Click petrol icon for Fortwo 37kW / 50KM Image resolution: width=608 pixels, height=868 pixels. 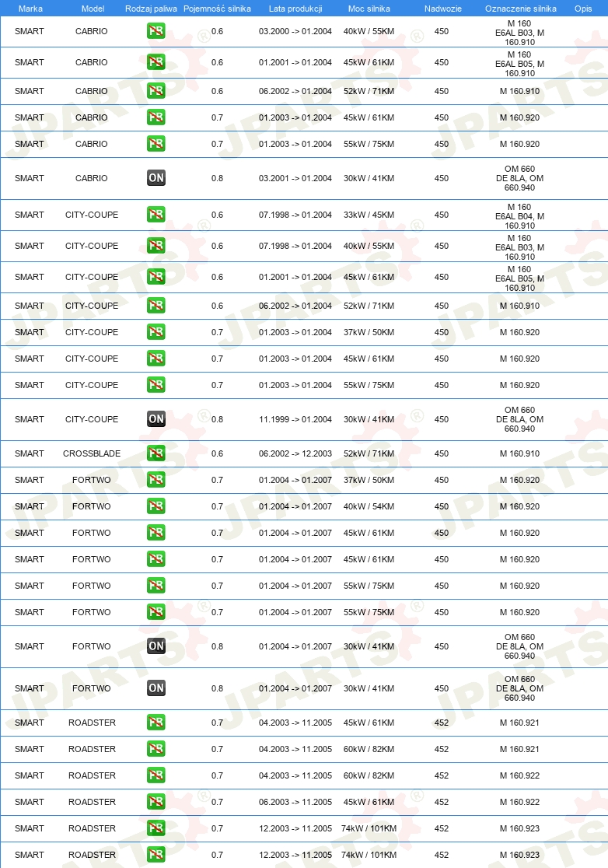[x=156, y=479]
